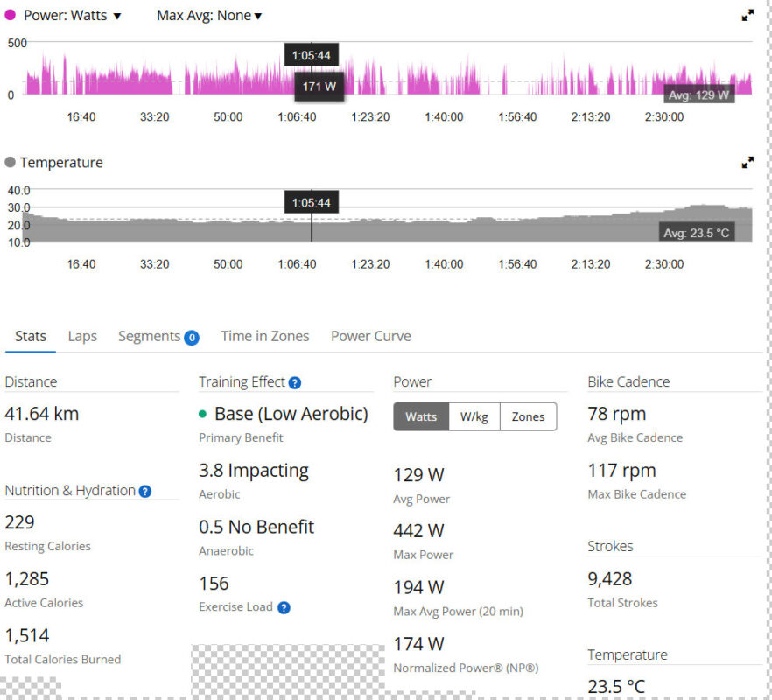
Task: Select the Stats tab
Action: pos(31,336)
